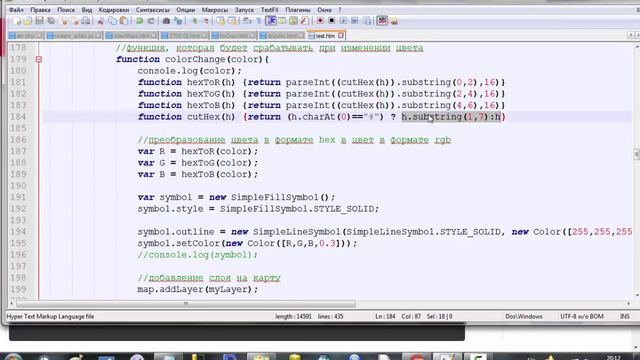640x360 pixels.
Task: Click the 'UTF-8 w/o BOM' encoding field
Action: click(582, 316)
